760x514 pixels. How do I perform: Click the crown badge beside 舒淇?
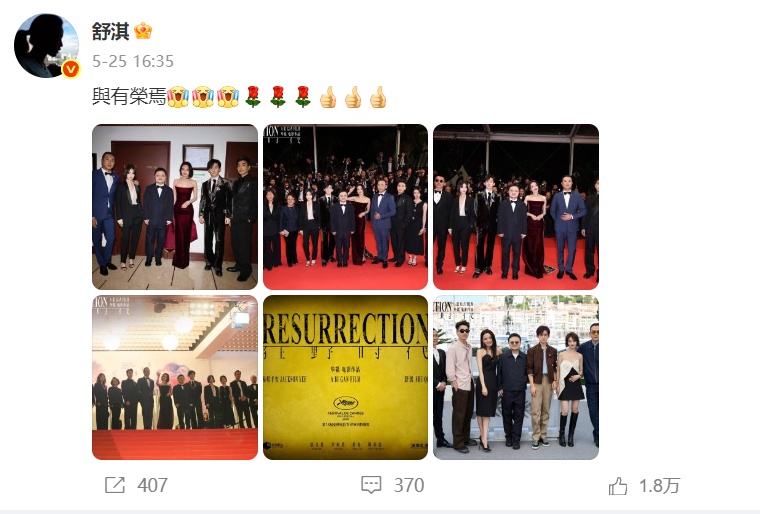(x=143, y=31)
